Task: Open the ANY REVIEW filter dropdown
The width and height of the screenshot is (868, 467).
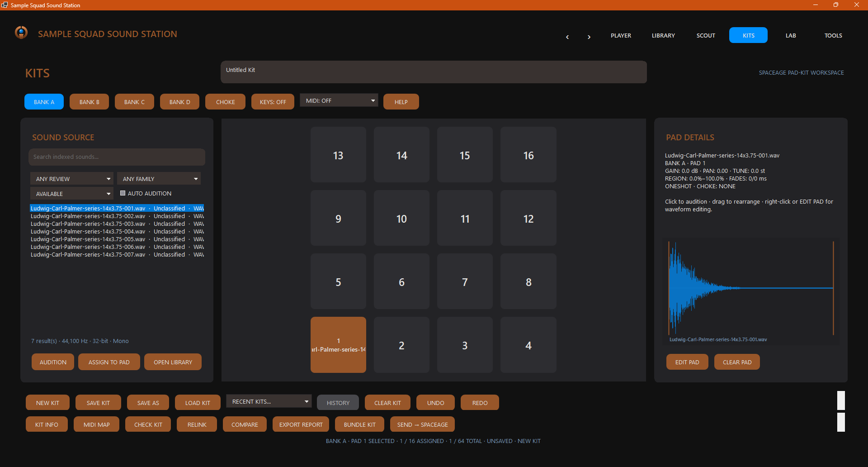Action: (x=72, y=179)
